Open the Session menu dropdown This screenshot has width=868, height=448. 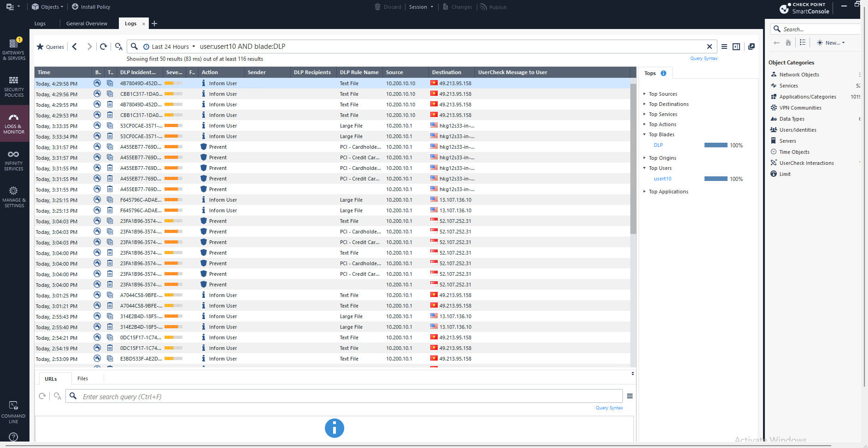[420, 7]
